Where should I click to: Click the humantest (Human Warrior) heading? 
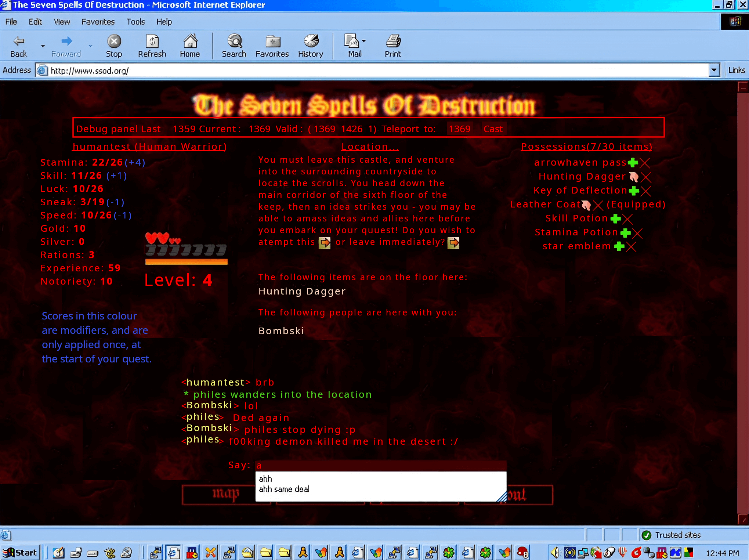[149, 147]
